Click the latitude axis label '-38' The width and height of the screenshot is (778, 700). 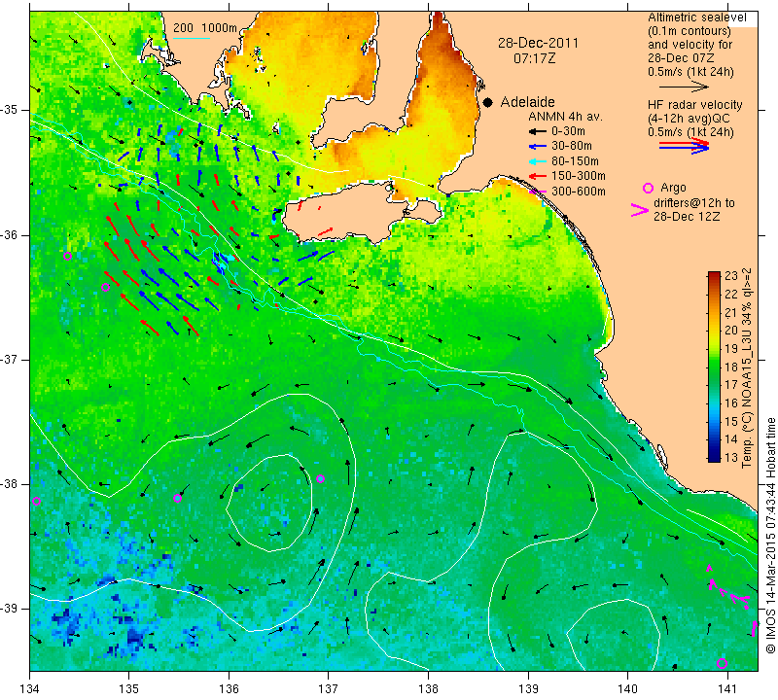[x=11, y=484]
